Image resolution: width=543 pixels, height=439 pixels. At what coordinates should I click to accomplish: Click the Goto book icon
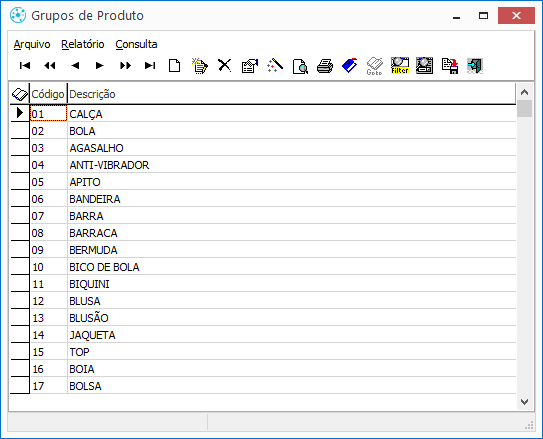point(374,66)
